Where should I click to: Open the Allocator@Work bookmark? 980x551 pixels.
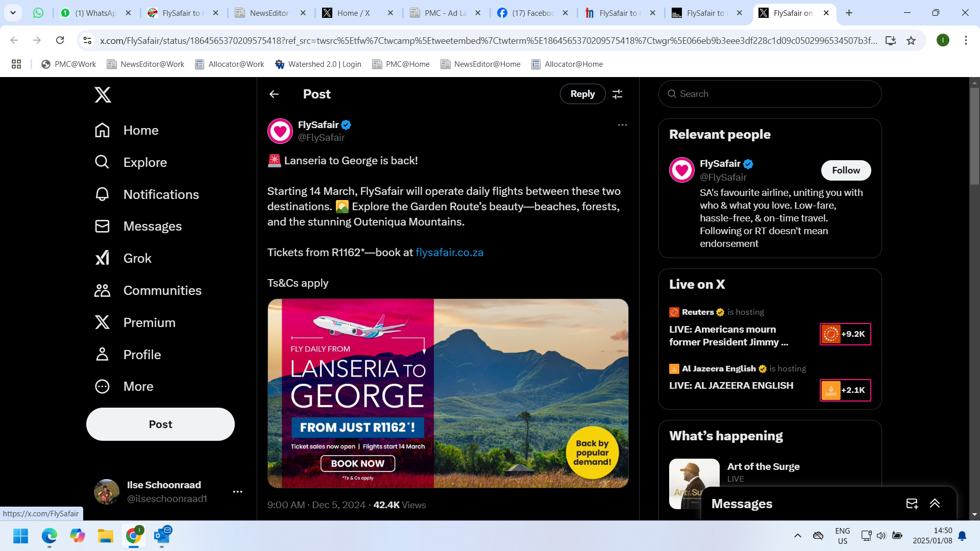point(230,64)
